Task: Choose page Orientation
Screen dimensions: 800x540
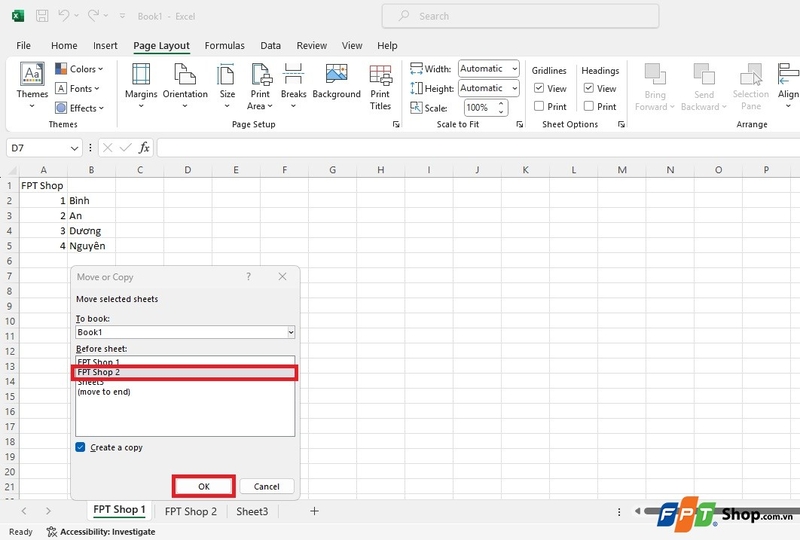Action: tap(185, 86)
